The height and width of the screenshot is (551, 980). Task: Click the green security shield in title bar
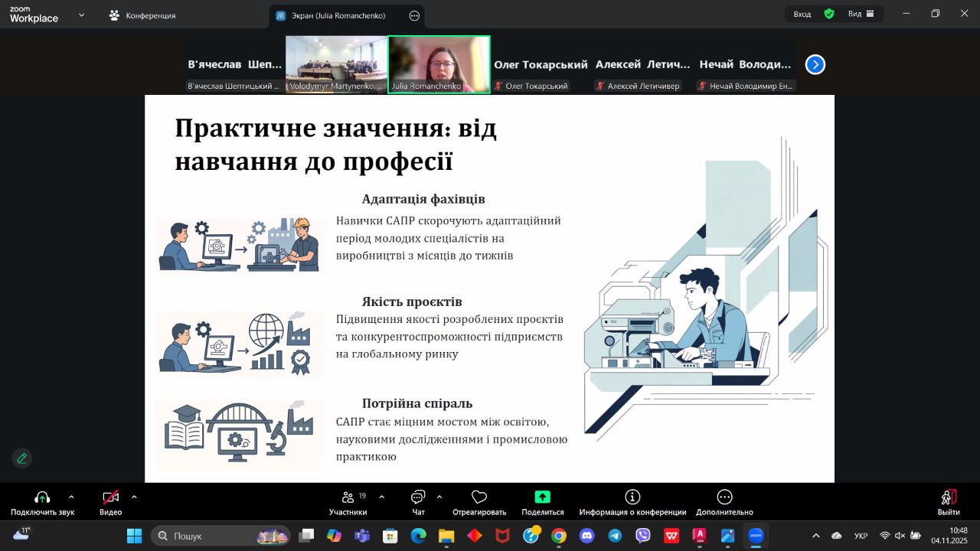(x=828, y=14)
